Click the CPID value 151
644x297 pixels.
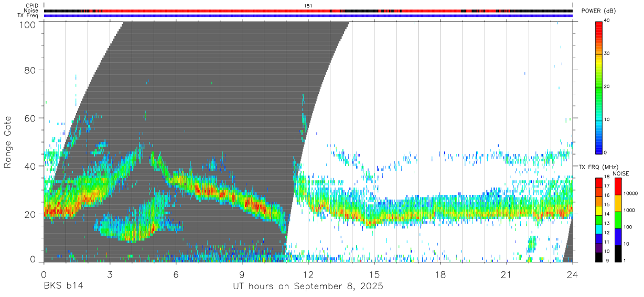[x=308, y=6]
